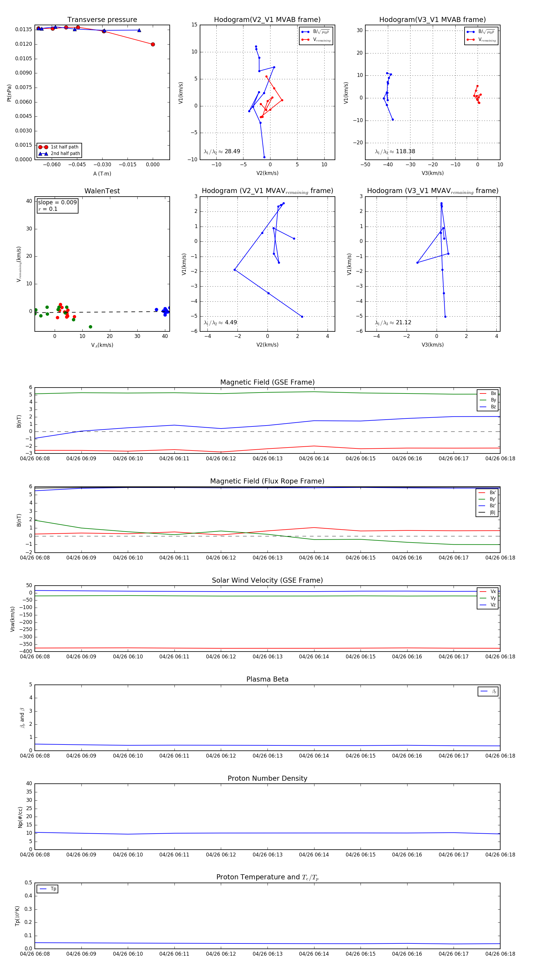
Task: Click the B/√(μ0ρ) legend entry in V3_V1 MVAB hodogram
Action: point(481,32)
